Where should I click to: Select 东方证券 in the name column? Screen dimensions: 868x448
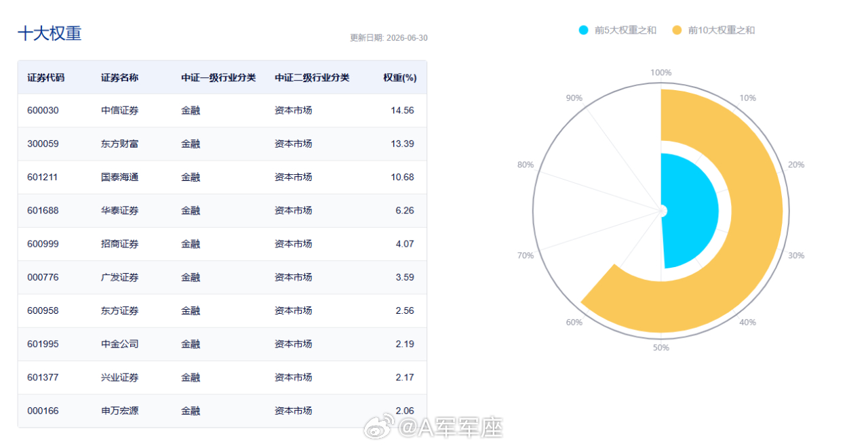tap(119, 310)
